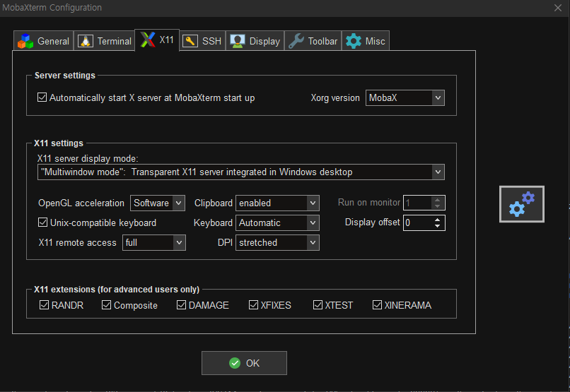Toggle automatically start X server checkbox
The width and height of the screenshot is (570, 392).
point(42,97)
